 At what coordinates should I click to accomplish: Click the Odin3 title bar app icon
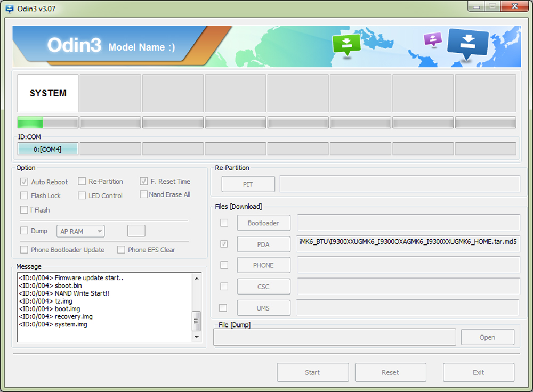coord(10,9)
